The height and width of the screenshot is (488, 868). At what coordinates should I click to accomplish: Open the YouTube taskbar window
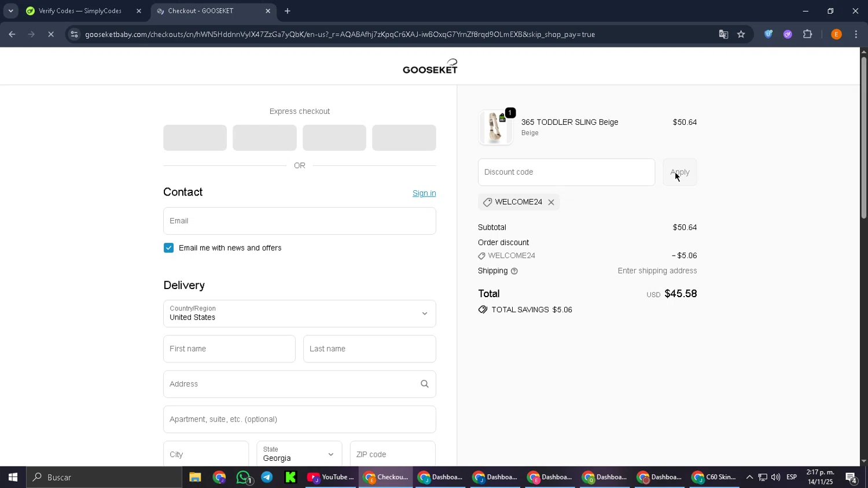(331, 477)
